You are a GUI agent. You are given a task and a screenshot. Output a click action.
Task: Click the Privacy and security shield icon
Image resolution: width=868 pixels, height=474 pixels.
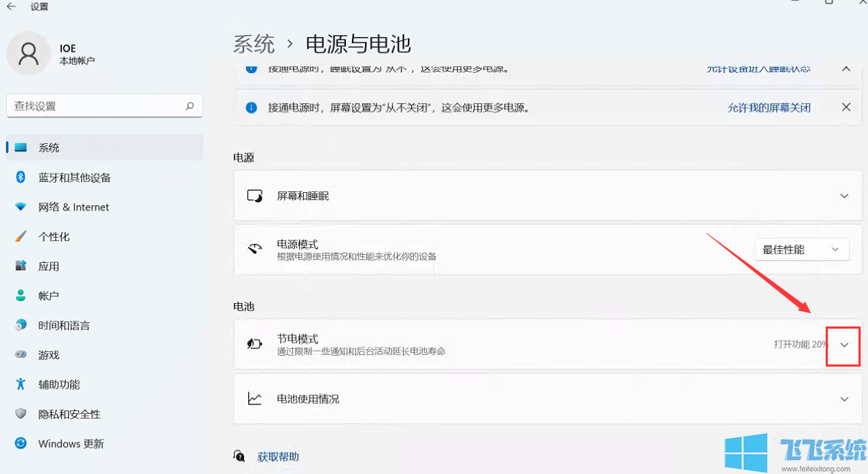click(x=22, y=414)
